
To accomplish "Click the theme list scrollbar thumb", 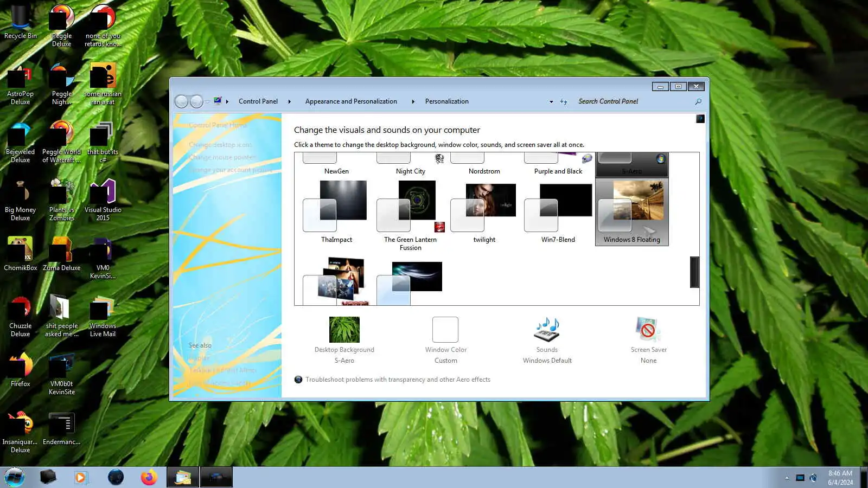I will (x=694, y=272).
